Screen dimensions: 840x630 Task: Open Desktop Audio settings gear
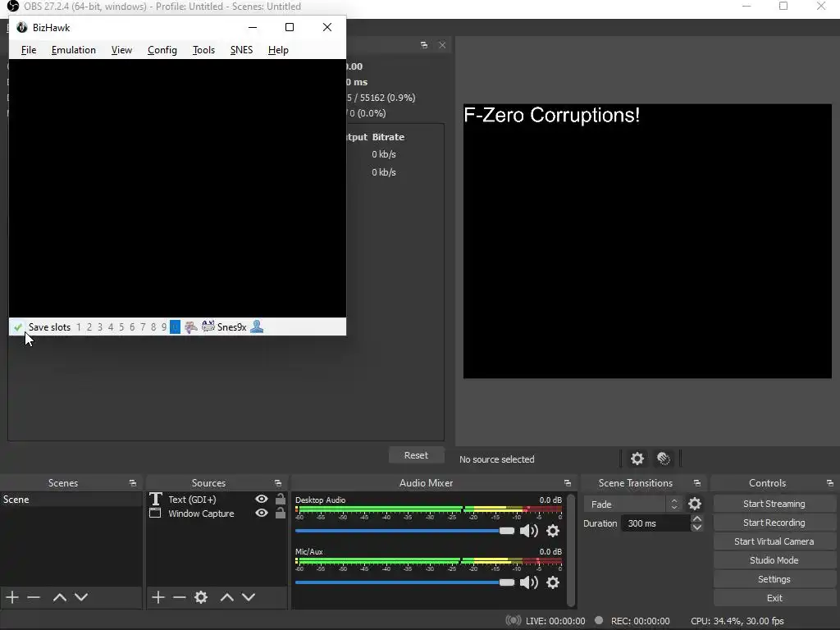(x=553, y=531)
